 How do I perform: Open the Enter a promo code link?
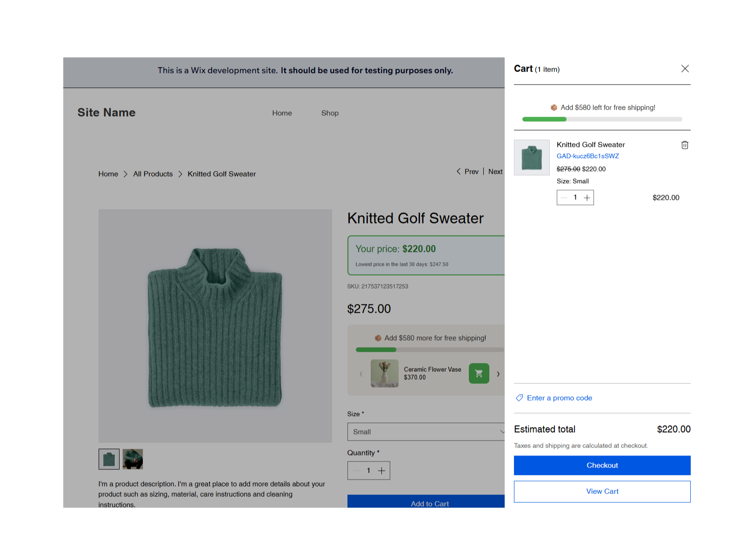click(559, 398)
